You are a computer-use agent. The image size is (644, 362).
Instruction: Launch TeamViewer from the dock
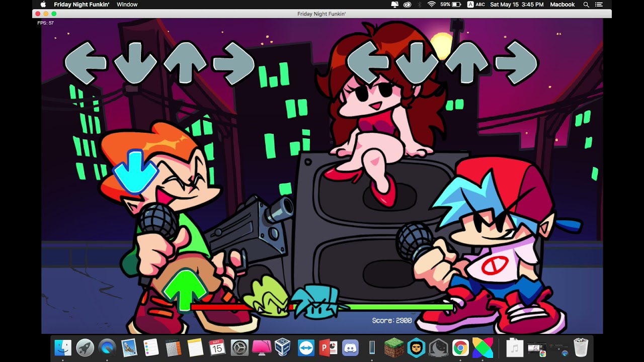point(306,347)
